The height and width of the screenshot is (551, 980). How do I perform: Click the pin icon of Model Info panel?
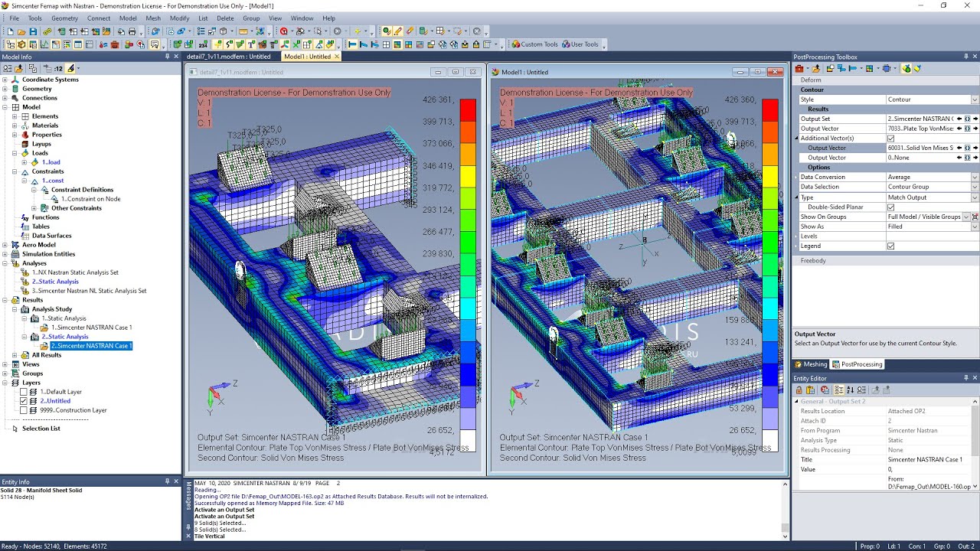click(167, 57)
